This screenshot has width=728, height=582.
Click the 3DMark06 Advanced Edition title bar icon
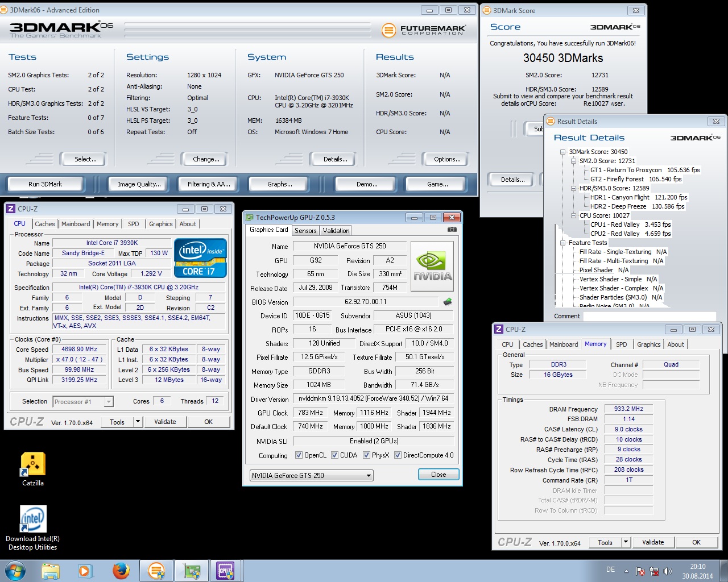(5, 10)
